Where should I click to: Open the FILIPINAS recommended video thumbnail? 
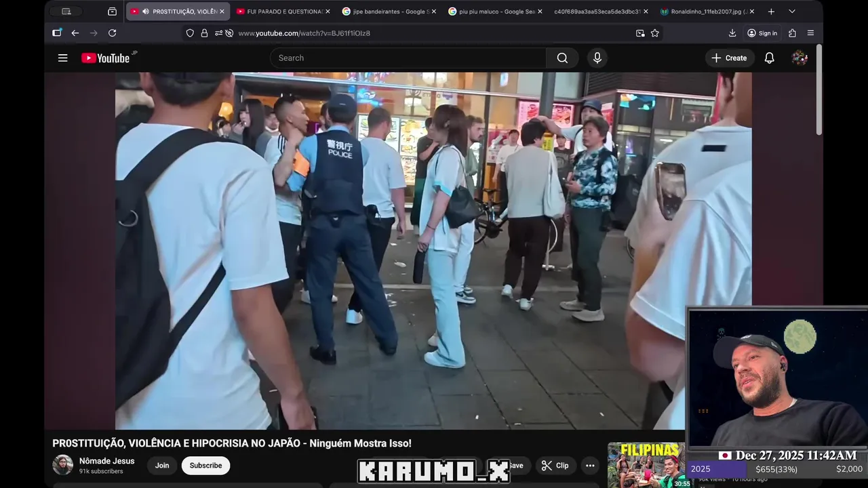646,465
